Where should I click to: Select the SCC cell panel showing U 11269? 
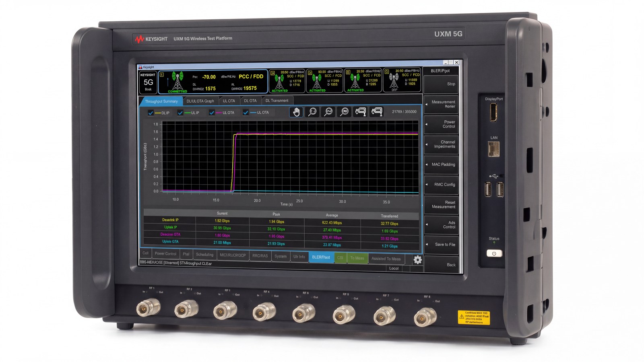coord(325,80)
